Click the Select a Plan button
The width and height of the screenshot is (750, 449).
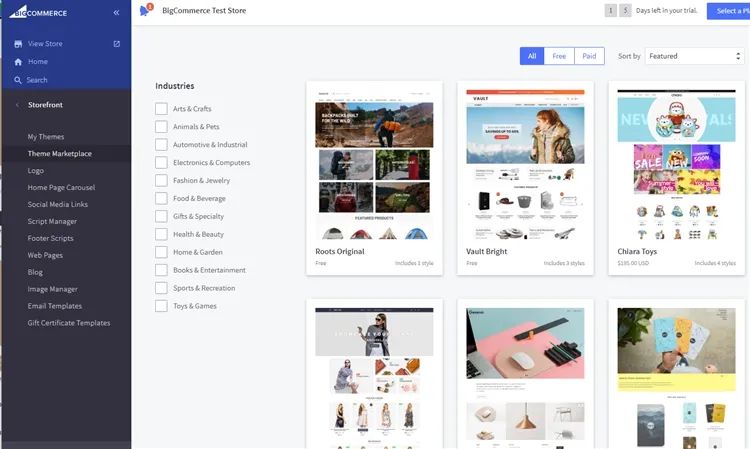tap(728, 11)
